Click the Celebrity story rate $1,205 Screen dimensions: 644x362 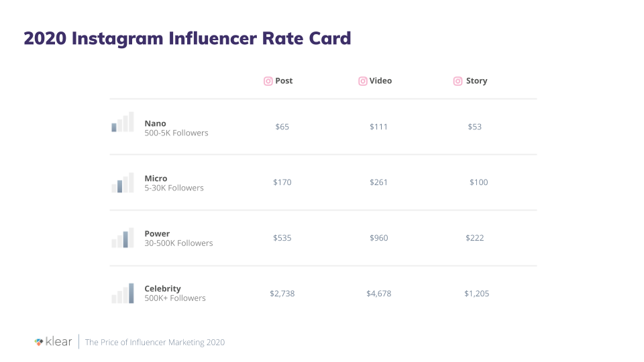[476, 294]
